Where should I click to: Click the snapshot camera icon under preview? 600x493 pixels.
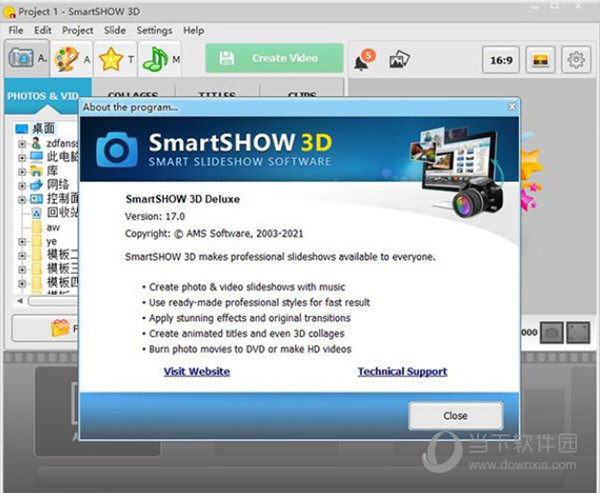click(x=551, y=332)
